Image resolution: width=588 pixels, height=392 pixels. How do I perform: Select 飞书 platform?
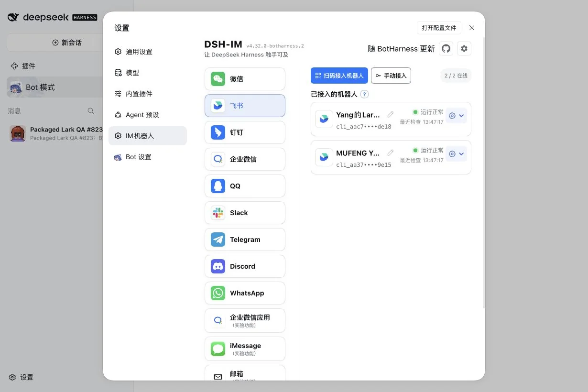[x=245, y=106]
